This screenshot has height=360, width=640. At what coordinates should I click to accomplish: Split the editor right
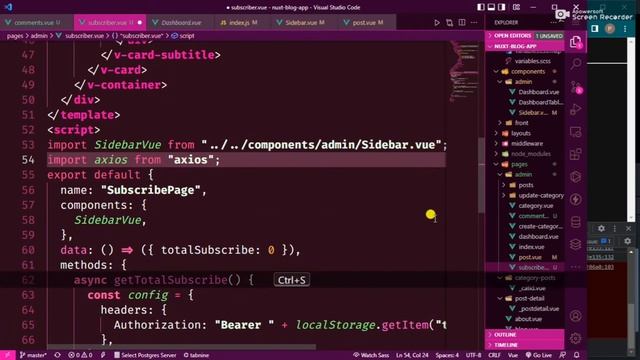[x=462, y=22]
